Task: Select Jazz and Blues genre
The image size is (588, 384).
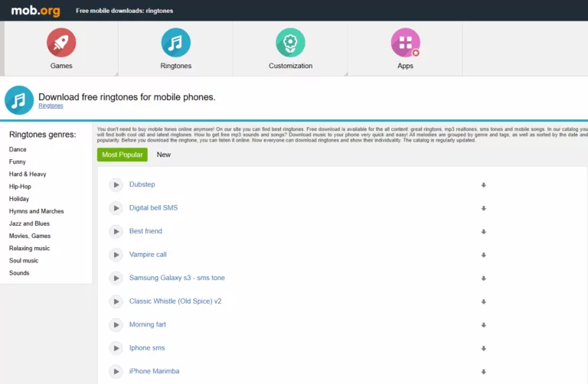Action: 29,223
